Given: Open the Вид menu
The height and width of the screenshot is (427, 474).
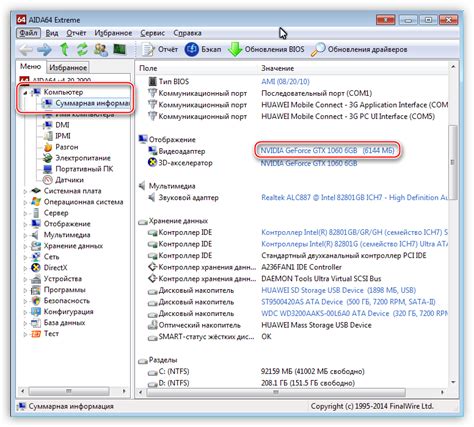Looking at the screenshot, I should pyautogui.click(x=52, y=33).
